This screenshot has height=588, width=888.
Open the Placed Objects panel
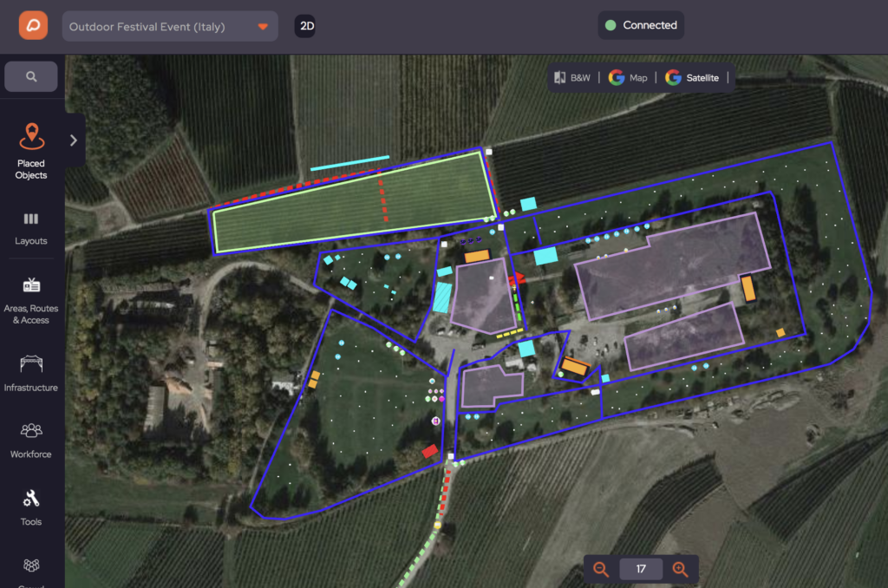point(31,151)
